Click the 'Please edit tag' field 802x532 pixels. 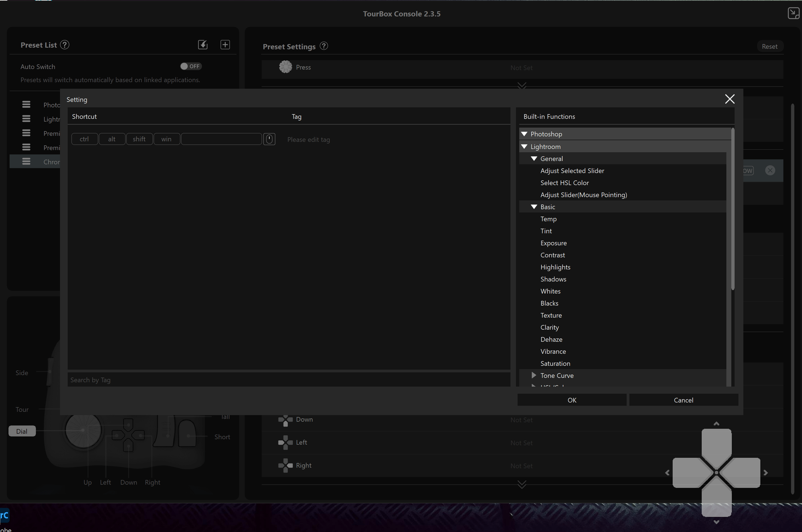pos(308,139)
